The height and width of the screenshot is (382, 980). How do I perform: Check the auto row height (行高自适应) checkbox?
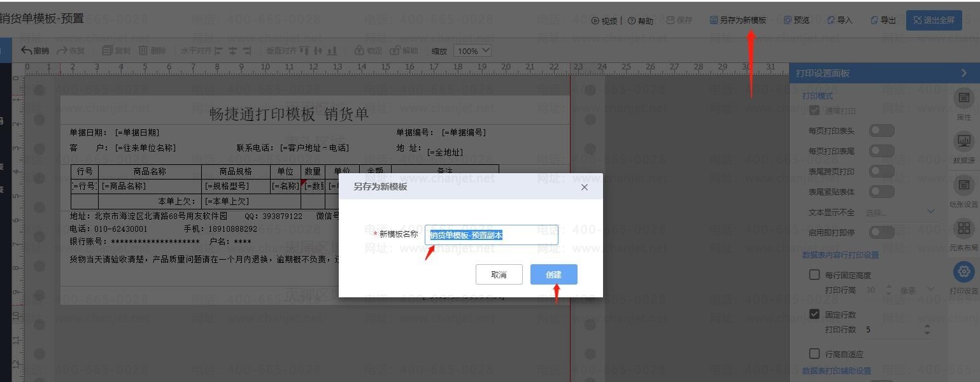click(814, 354)
